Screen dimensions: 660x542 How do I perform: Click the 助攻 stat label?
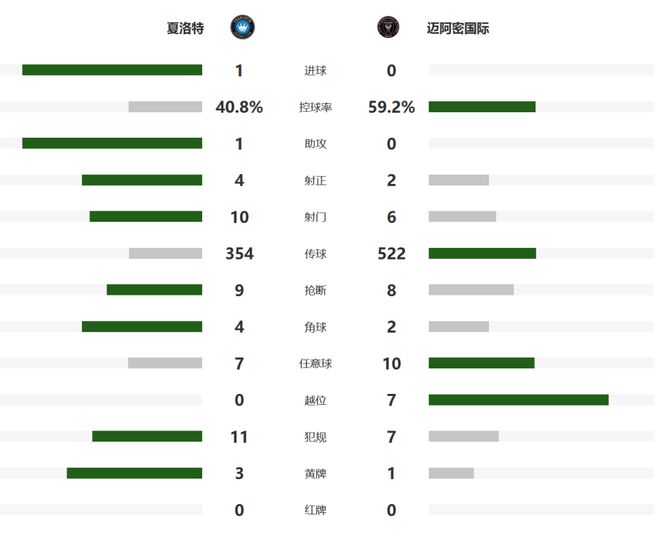click(x=315, y=144)
